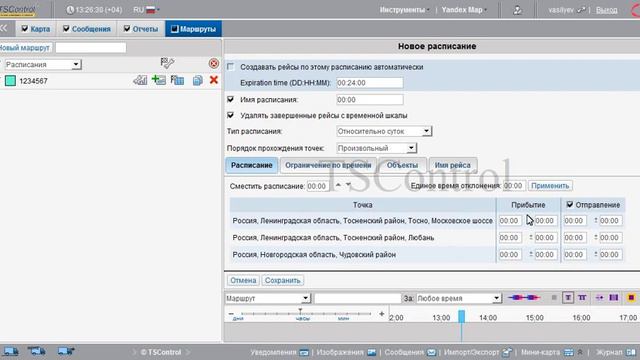Toggle Имя расписания checkbox
The width and height of the screenshot is (640, 360).
point(231,99)
